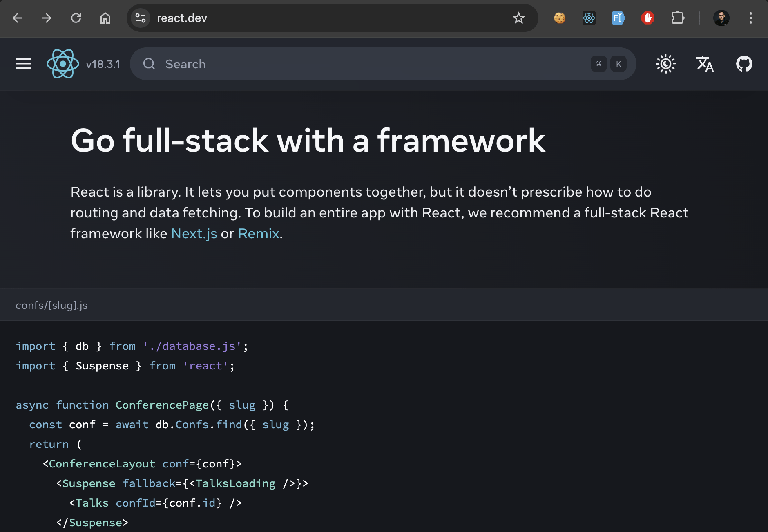This screenshot has width=768, height=532.
Task: Click the "return (" line in code
Action: [56, 444]
